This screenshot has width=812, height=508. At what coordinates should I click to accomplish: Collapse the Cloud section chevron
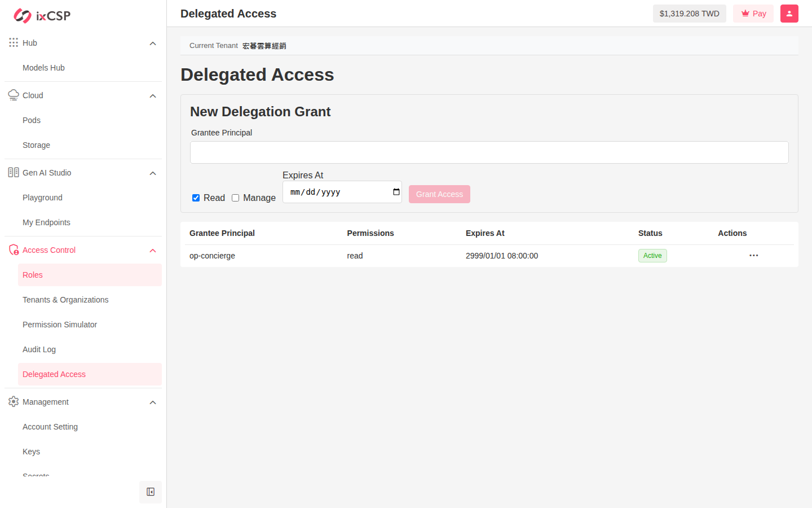[x=153, y=96]
